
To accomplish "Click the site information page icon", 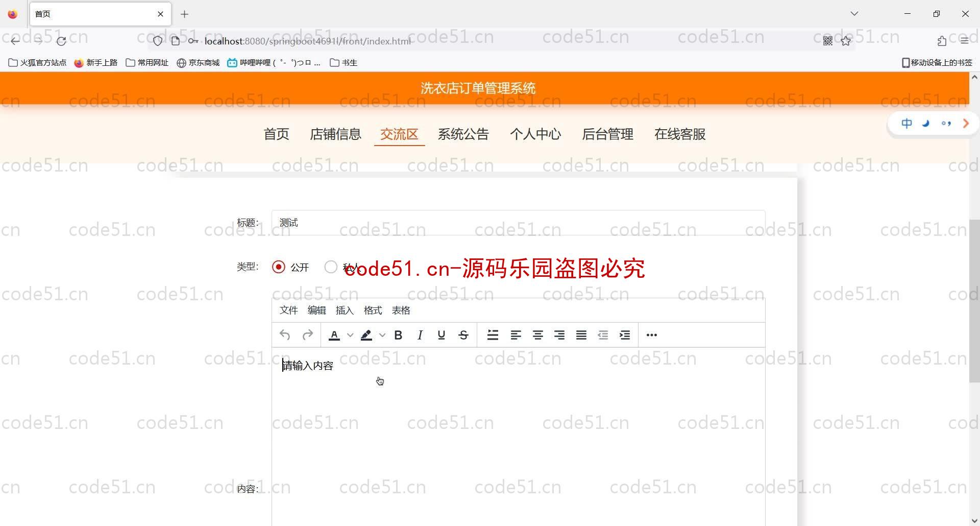I will click(x=176, y=41).
